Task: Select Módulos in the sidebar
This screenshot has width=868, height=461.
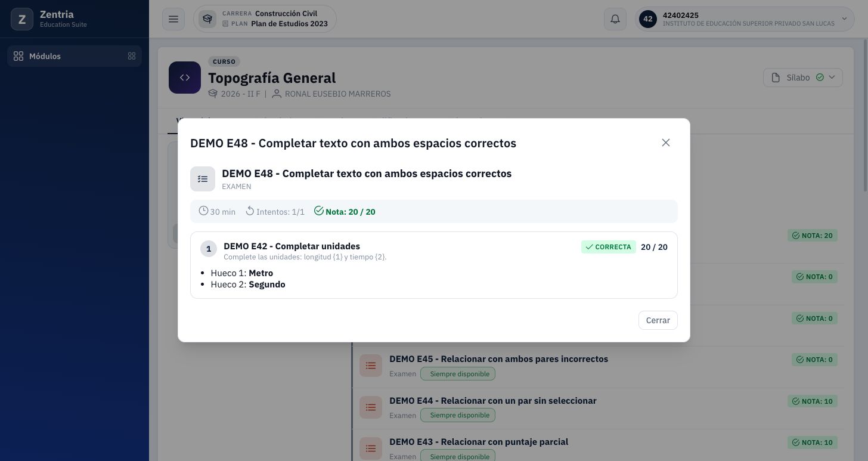Action: [x=75, y=56]
